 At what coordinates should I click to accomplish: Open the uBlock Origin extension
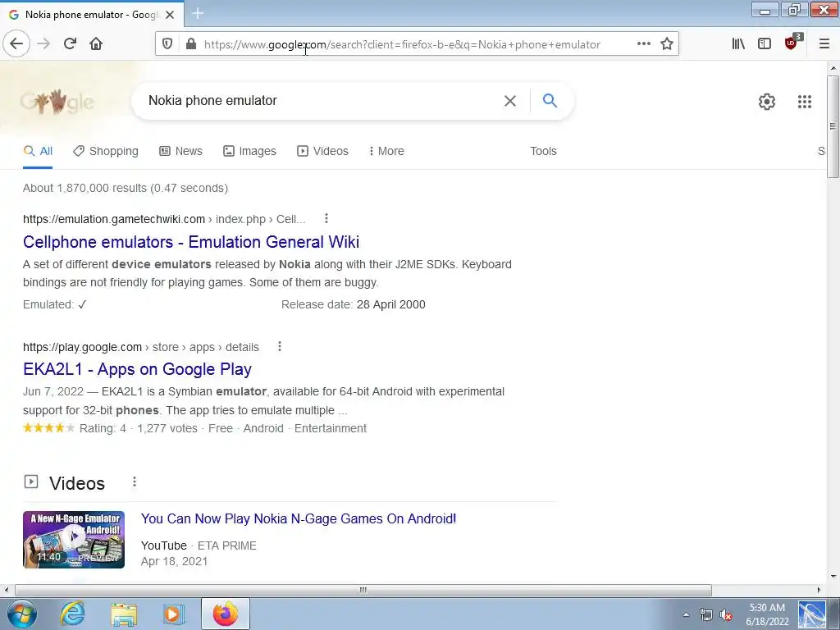(792, 43)
